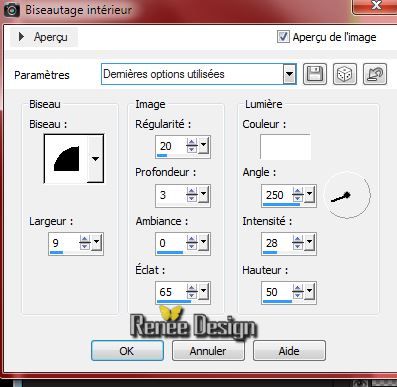This screenshot has height=387, width=397.
Task: Randomize parameters with the dice icon
Action: [345, 74]
